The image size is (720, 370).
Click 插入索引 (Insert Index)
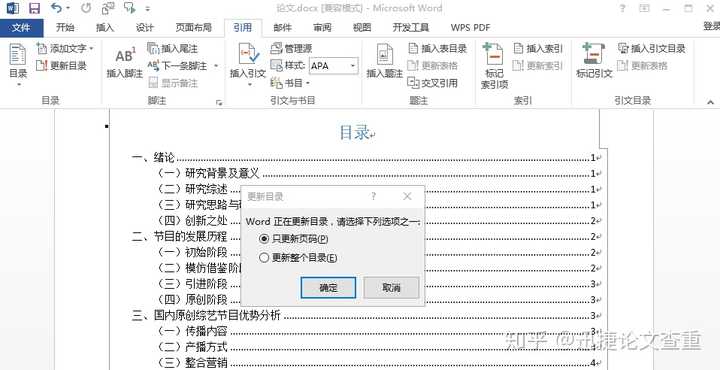pyautogui.click(x=538, y=49)
